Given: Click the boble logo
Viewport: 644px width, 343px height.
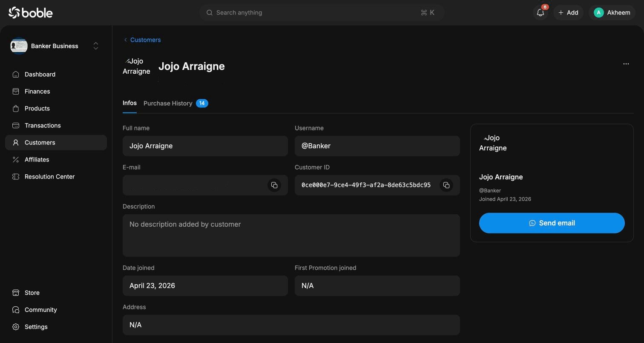Looking at the screenshot, I should (x=31, y=13).
